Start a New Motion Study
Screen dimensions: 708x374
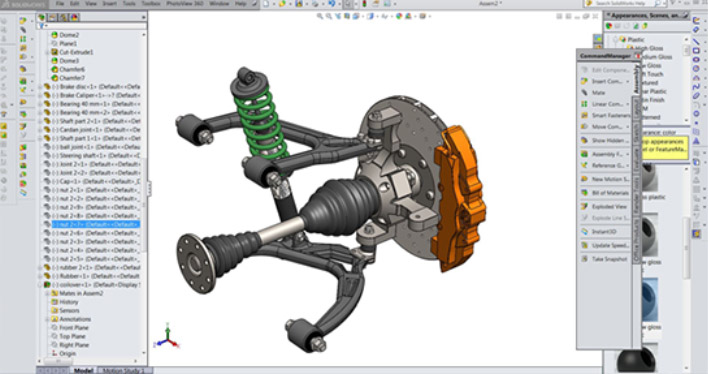click(x=605, y=179)
